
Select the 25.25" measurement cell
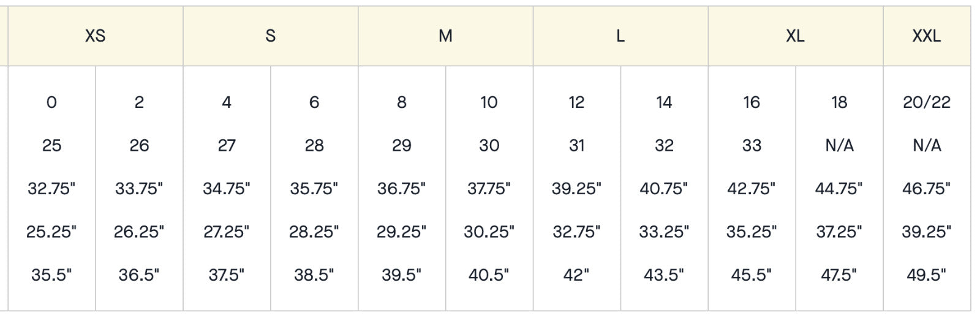point(51,232)
